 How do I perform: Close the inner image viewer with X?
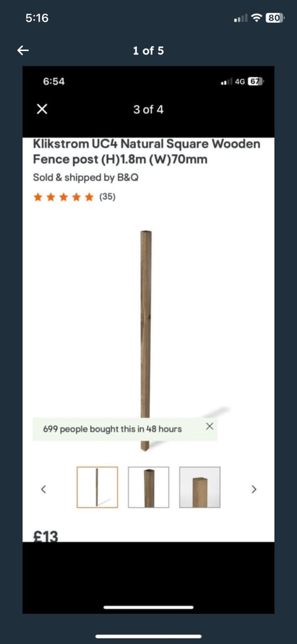(x=42, y=109)
